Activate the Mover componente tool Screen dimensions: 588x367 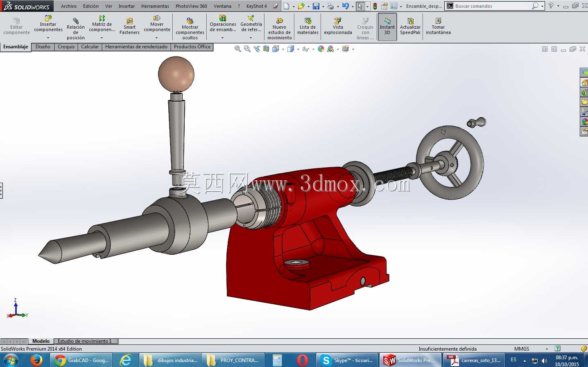[x=157, y=24]
